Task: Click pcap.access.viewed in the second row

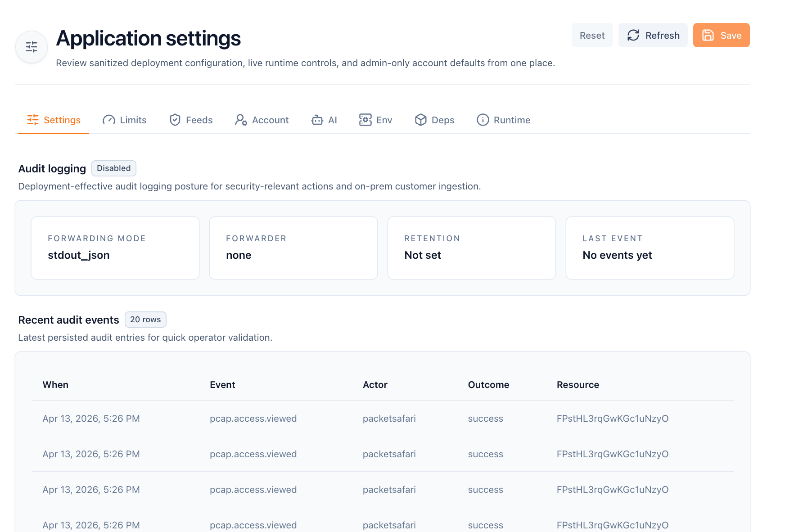Action: coord(253,454)
